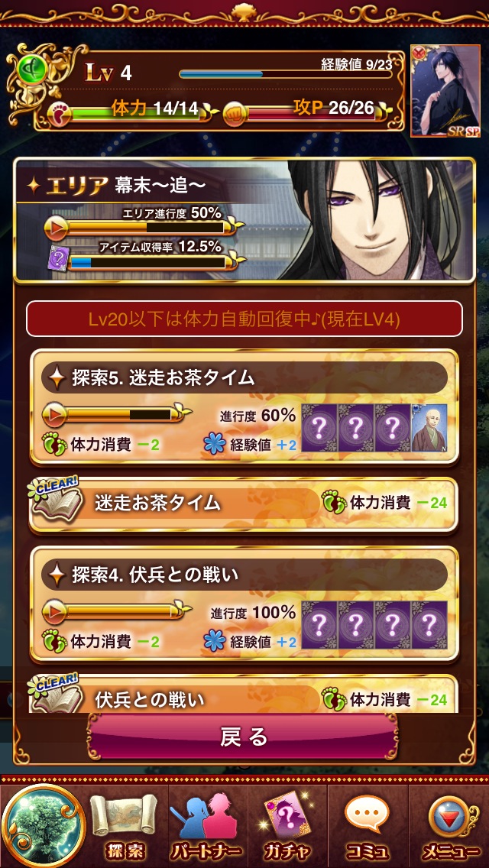The image size is (489, 868).
Task: Tap the purple question item icon by アイテム取得率
Action: 57,260
